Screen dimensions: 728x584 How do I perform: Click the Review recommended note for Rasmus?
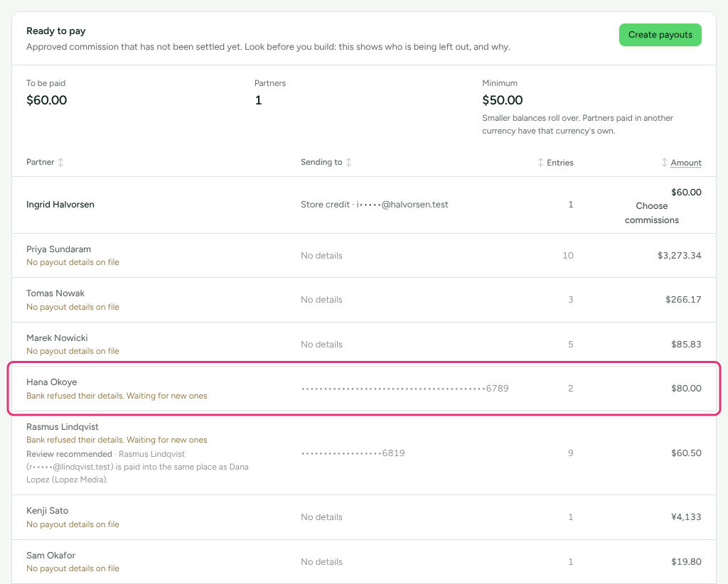coord(137,467)
